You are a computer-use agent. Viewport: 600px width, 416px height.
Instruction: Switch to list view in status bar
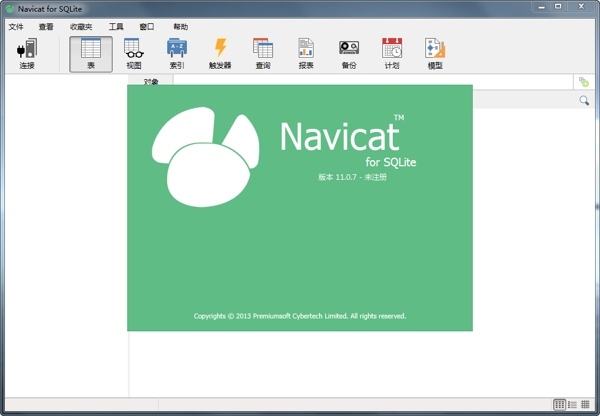(572, 404)
